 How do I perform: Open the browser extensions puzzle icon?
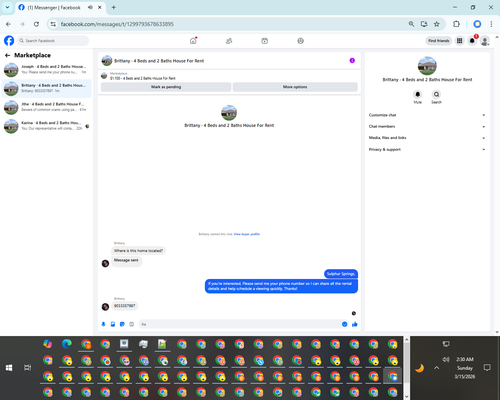point(456,24)
